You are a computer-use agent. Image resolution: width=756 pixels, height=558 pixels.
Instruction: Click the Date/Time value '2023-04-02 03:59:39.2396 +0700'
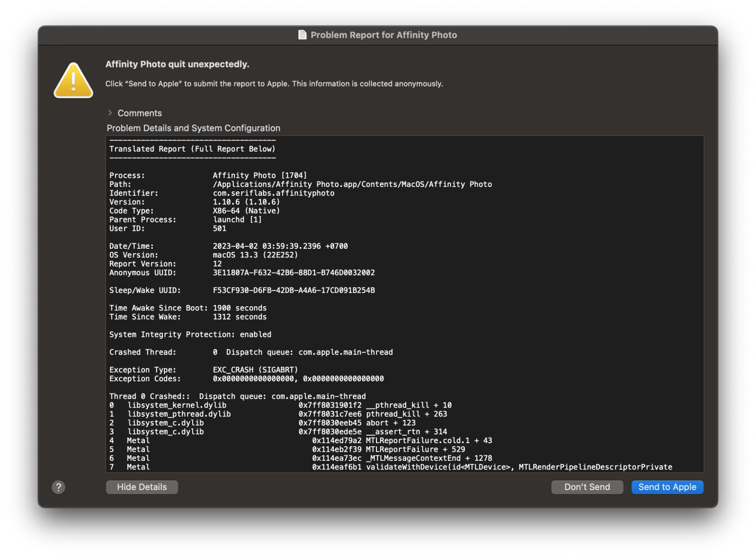[280, 246]
